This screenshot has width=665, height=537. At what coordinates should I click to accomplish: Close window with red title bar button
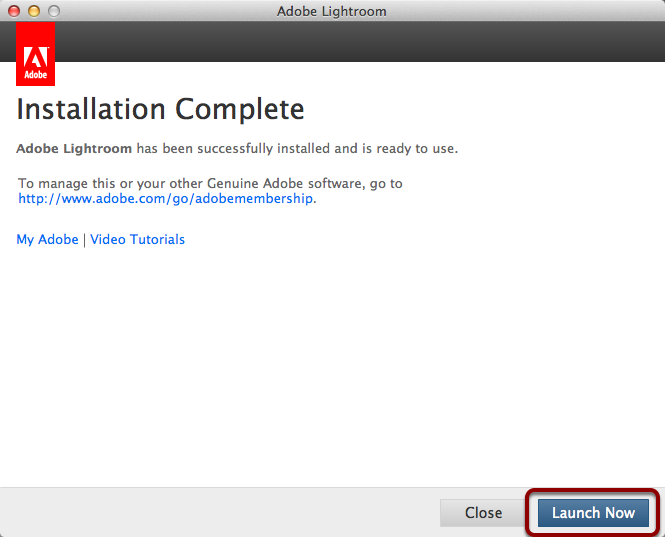pyautogui.click(x=14, y=11)
